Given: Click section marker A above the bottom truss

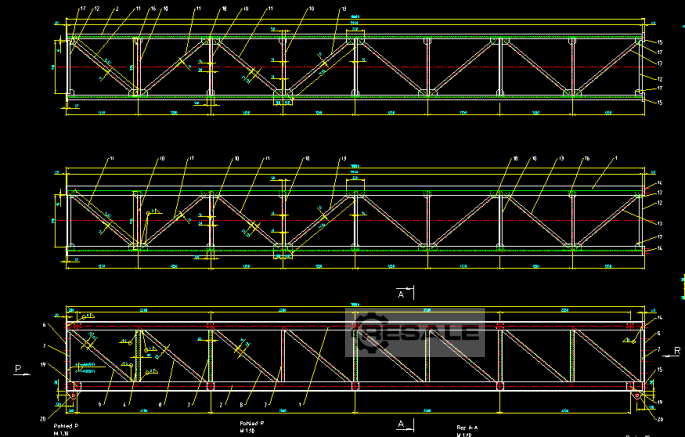Looking at the screenshot, I should tap(401, 295).
